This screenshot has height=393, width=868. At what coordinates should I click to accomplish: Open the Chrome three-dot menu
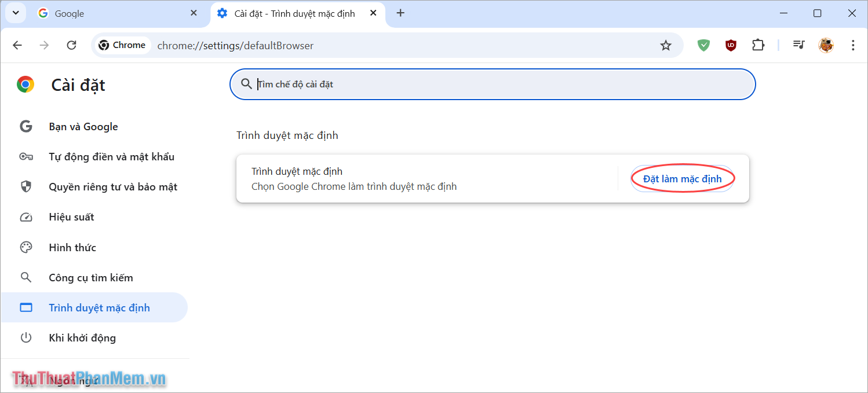(853, 45)
